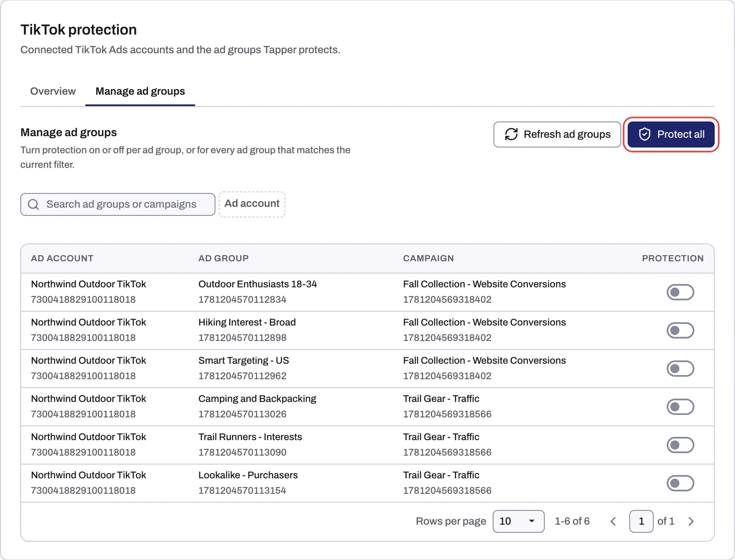The width and height of the screenshot is (735, 560).
Task: Click the Trail Runners - Interests name
Action: [250, 437]
